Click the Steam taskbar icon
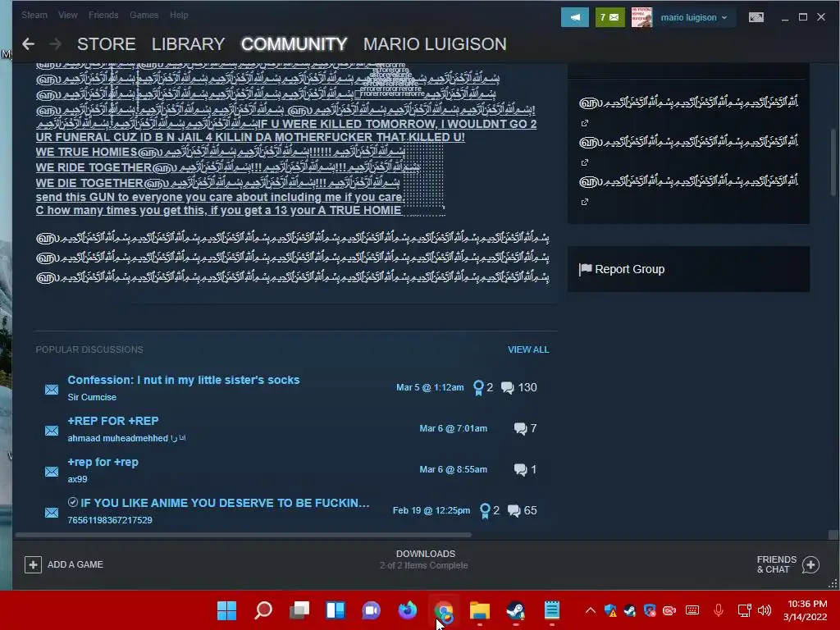Viewport: 840px width, 630px height. [516, 610]
